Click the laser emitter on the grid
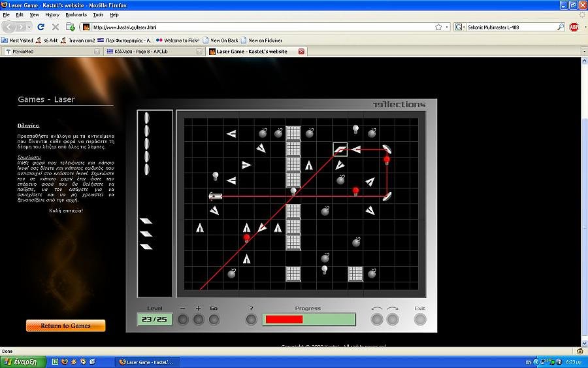This screenshot has height=368, width=588. 216,195
